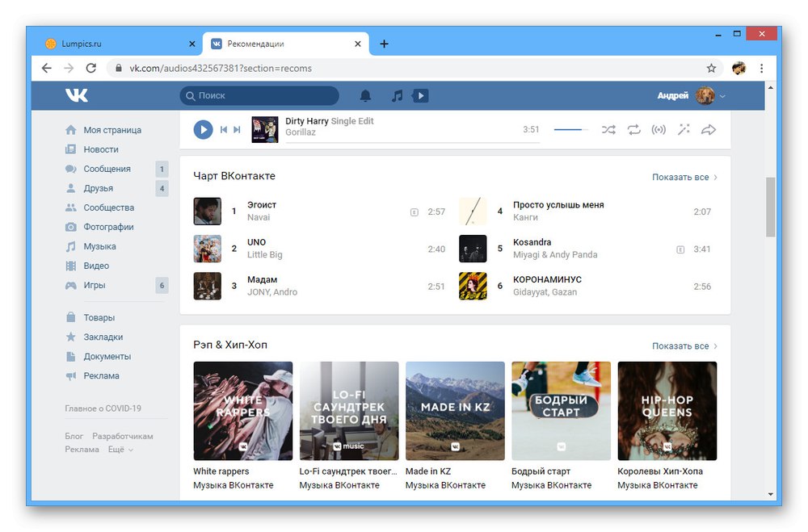
Task: Open Сообщения in sidebar
Action: [x=98, y=169]
